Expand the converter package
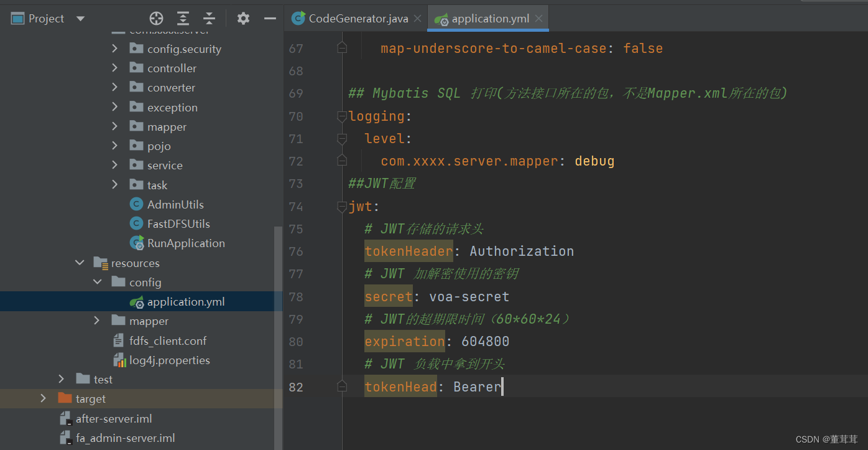The image size is (868, 450). tap(114, 87)
